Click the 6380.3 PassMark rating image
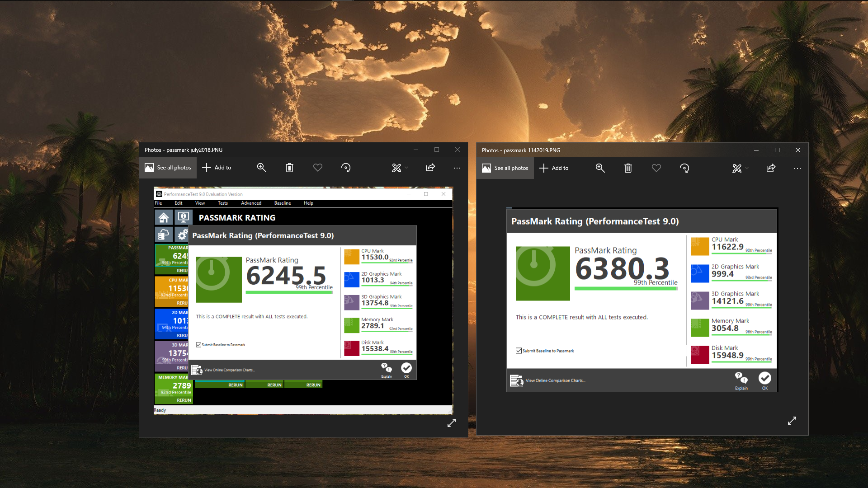Viewport: 868px width, 488px height. [622, 269]
